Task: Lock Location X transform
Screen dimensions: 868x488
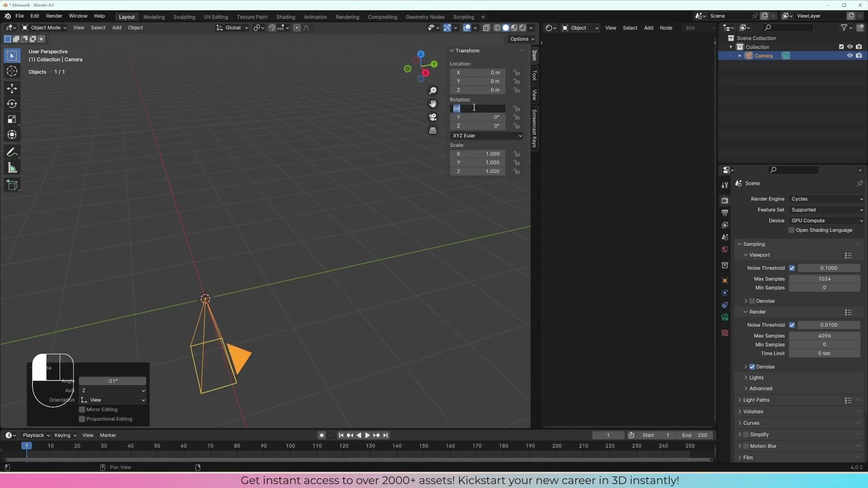Action: [x=516, y=72]
